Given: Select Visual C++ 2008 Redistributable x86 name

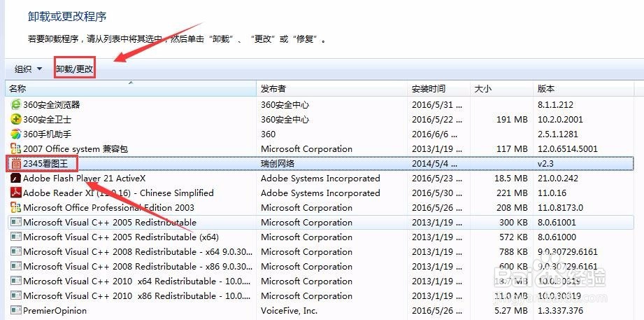Looking at the screenshot, I should point(138,267).
